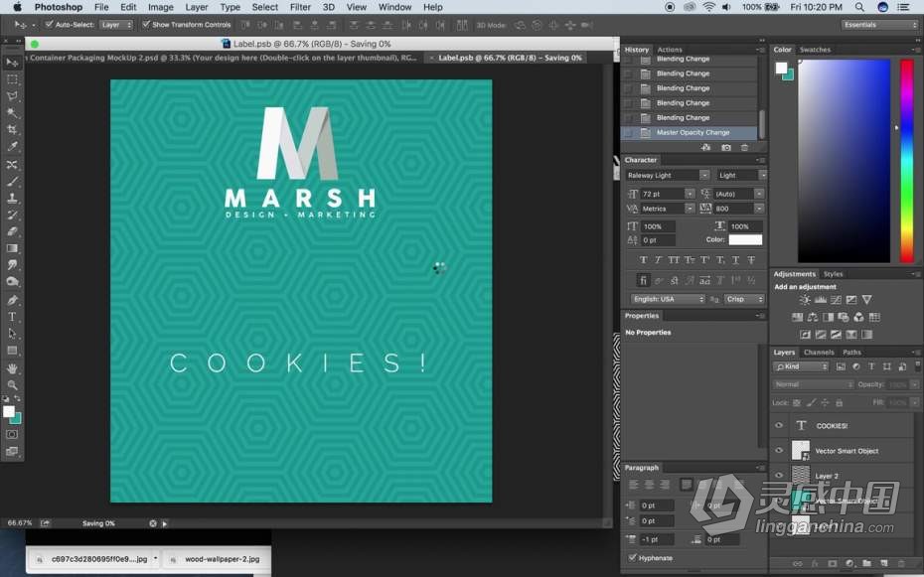924x577 pixels.
Task: Open Crisp anti-aliasing dropdown
Action: 744,299
